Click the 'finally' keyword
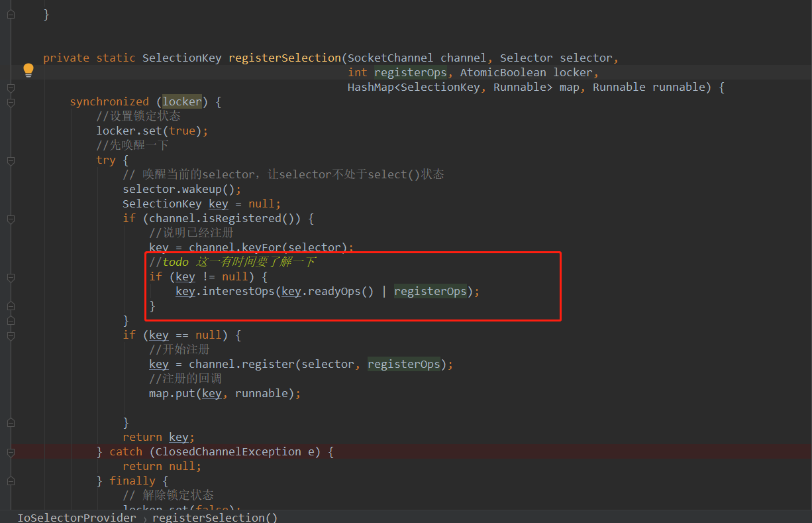The width and height of the screenshot is (812, 523). click(132, 481)
